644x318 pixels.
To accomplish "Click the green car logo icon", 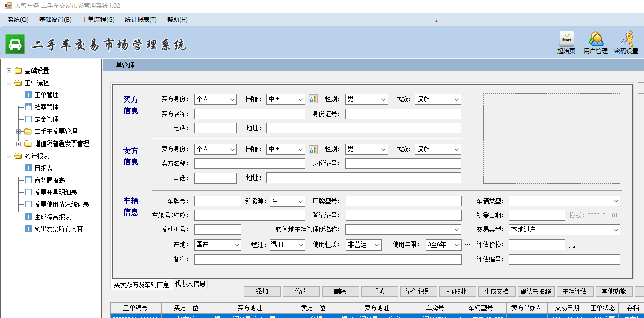I will (x=15, y=45).
